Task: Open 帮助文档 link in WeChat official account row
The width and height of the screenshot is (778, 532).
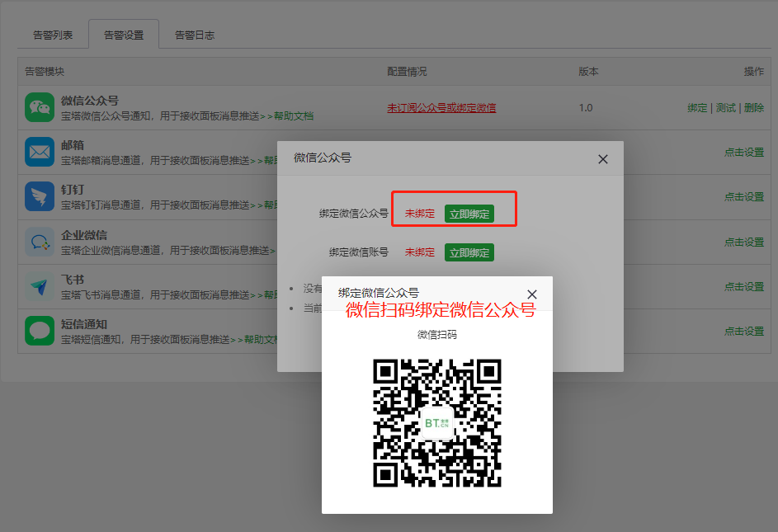Action: 294,116
